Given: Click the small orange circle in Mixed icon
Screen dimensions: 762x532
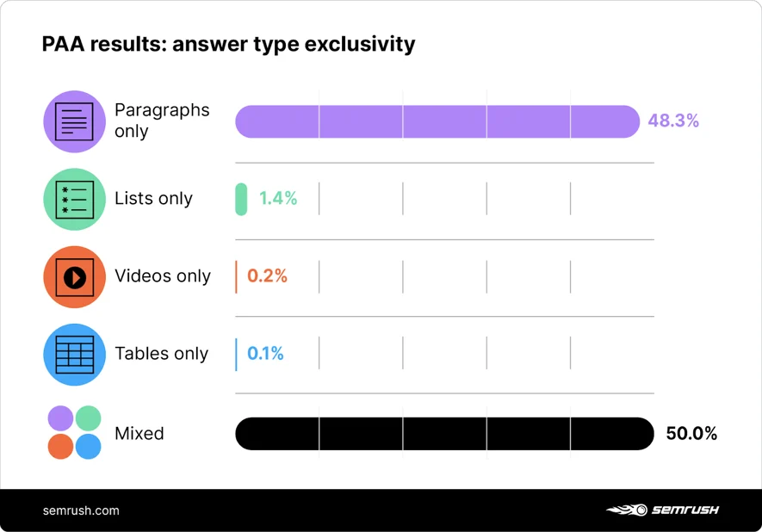Looking at the screenshot, I should click(60, 447).
